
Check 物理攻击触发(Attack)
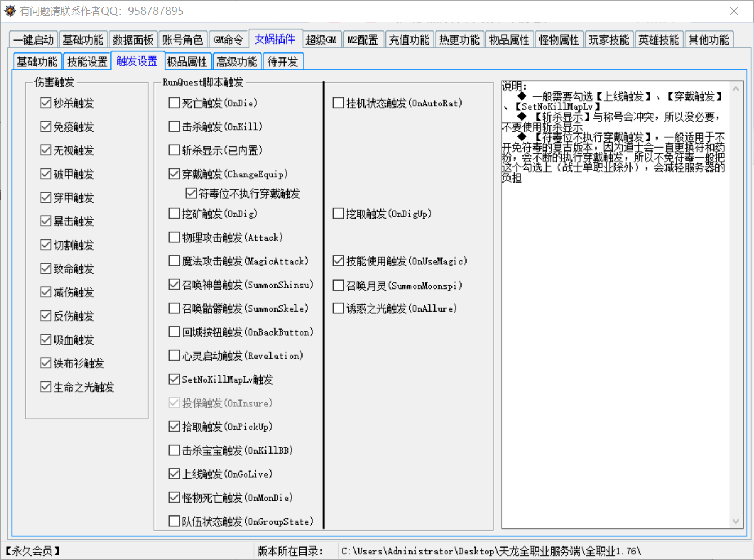coord(226,238)
